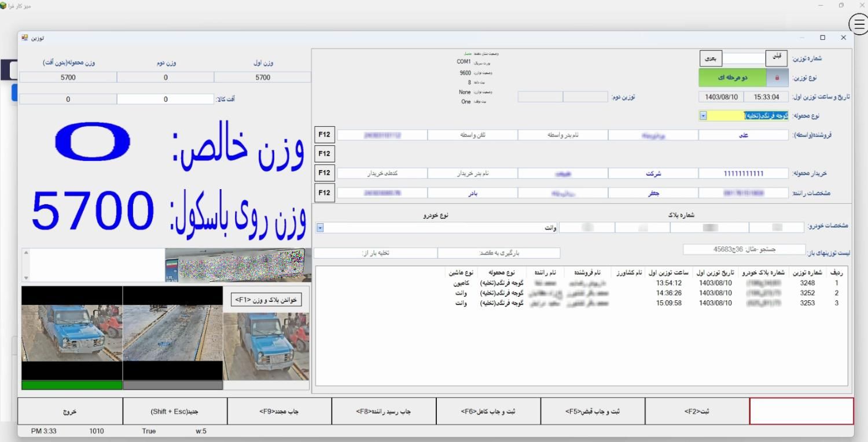868x442 pixels.
Task: Click the second weight value under وزن دوم
Action: tap(165, 78)
